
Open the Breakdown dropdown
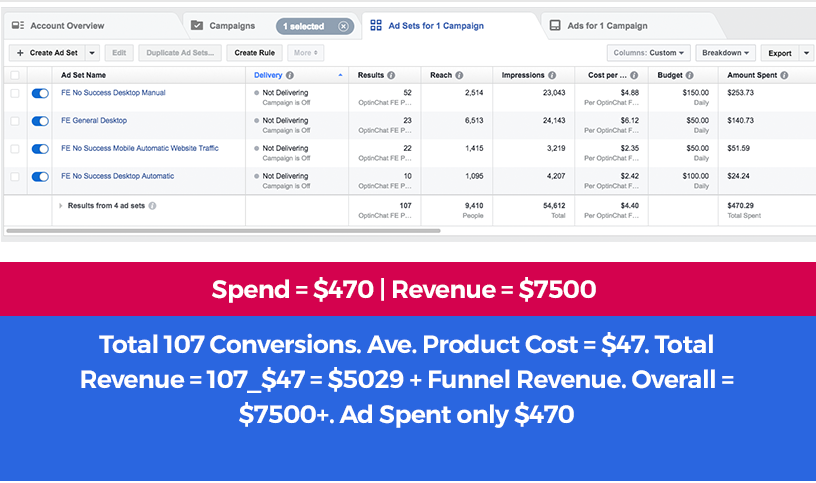point(725,53)
